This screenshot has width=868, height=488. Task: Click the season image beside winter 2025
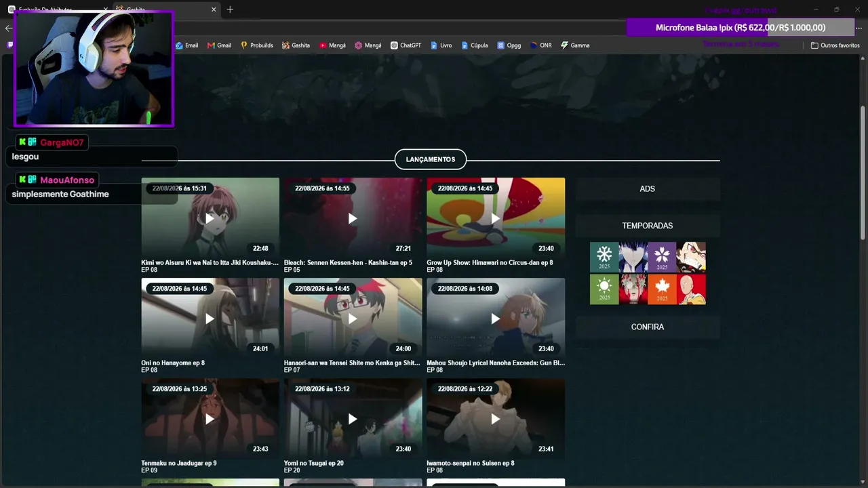click(x=633, y=257)
